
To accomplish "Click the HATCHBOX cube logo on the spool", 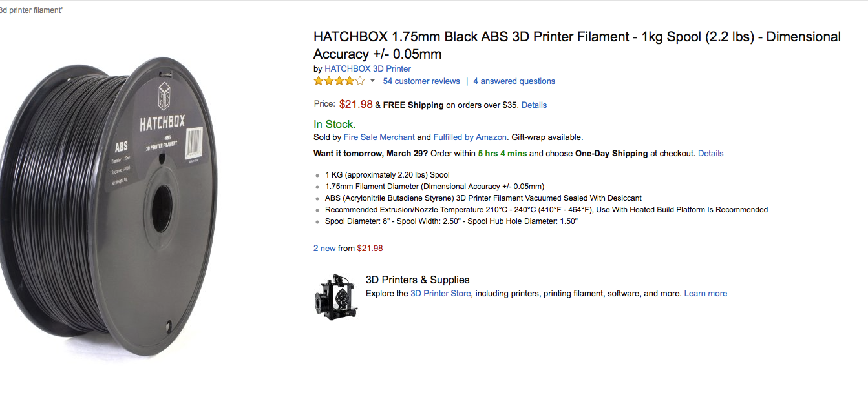I will [x=165, y=96].
